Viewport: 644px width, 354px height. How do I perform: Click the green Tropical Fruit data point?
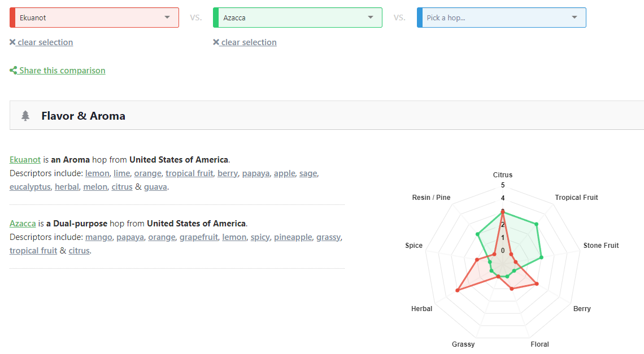pos(536,224)
